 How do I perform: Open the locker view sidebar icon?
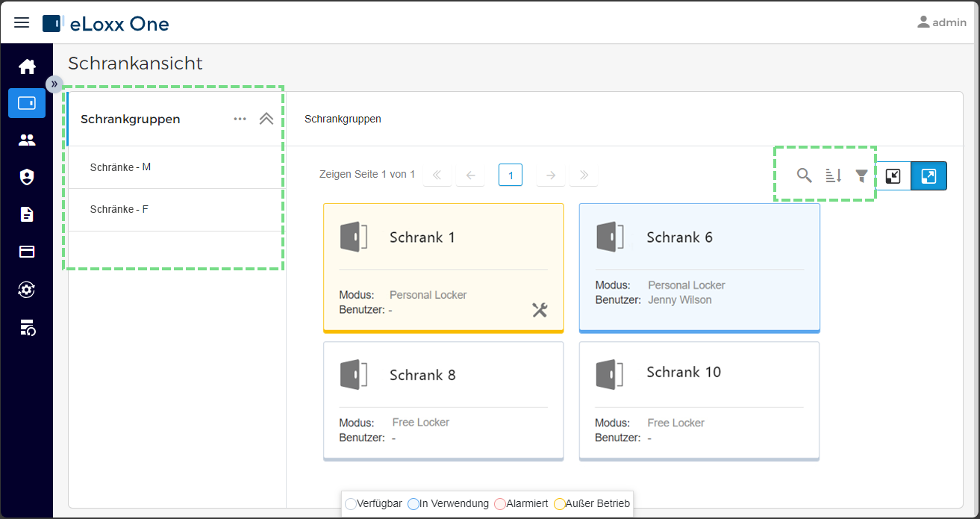[x=27, y=103]
